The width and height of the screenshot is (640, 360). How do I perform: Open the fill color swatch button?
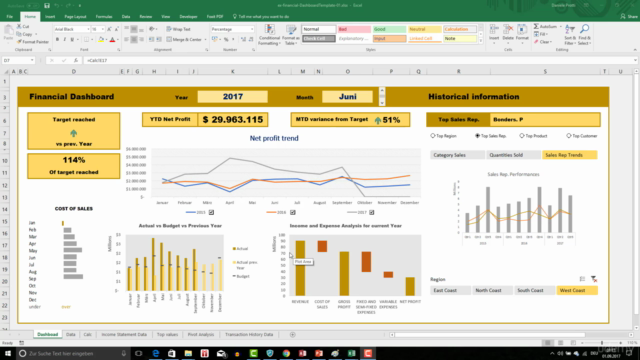101,40
